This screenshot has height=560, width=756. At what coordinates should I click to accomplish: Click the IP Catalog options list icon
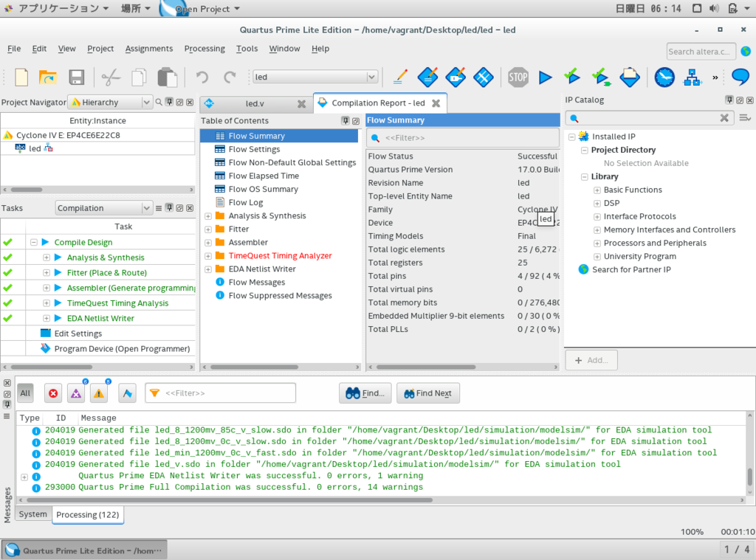pyautogui.click(x=745, y=118)
